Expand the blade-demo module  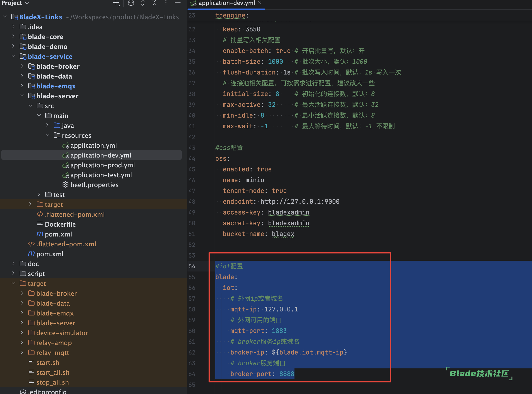[13, 46]
